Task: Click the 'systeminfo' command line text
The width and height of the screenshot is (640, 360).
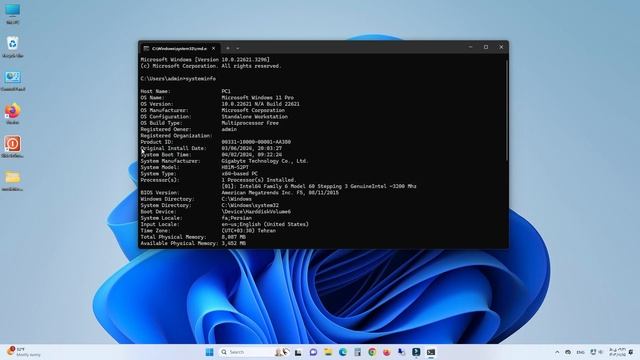Action: click(x=200, y=79)
